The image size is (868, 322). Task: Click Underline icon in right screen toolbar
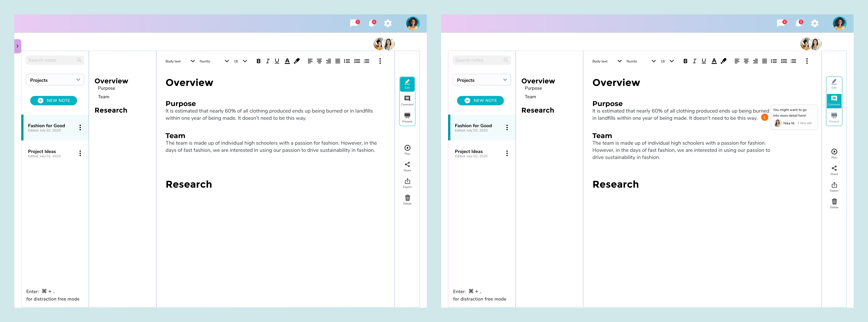click(x=704, y=61)
